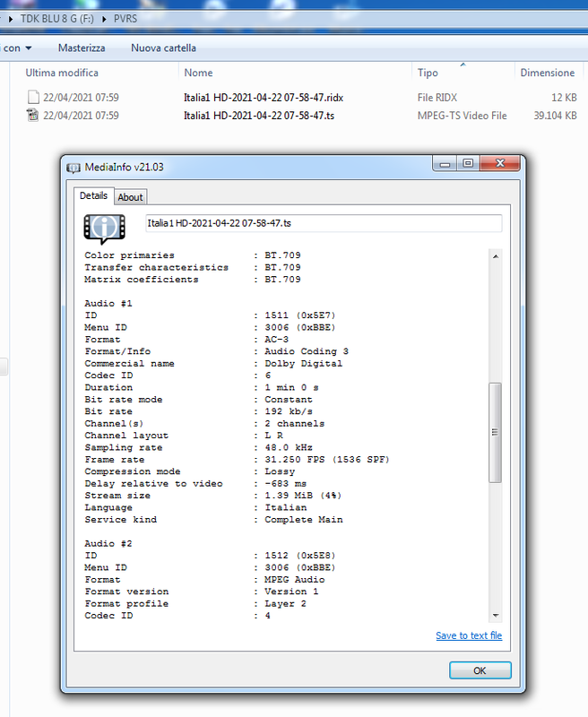Click the 39.104 KB size cell
The image size is (588, 717).
(555, 116)
